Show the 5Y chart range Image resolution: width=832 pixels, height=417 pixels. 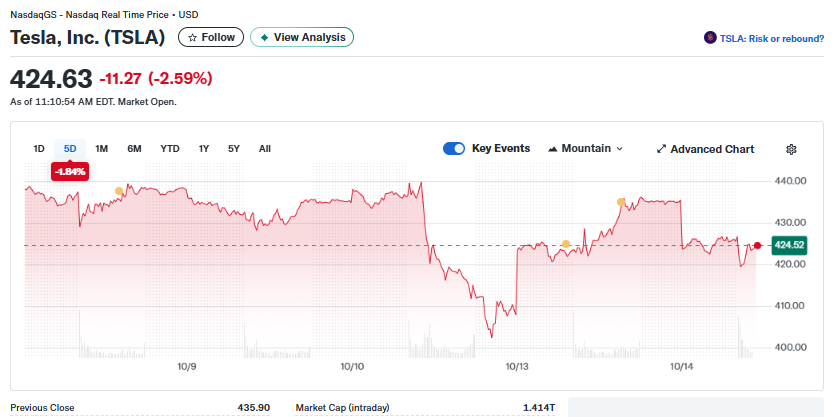click(234, 149)
